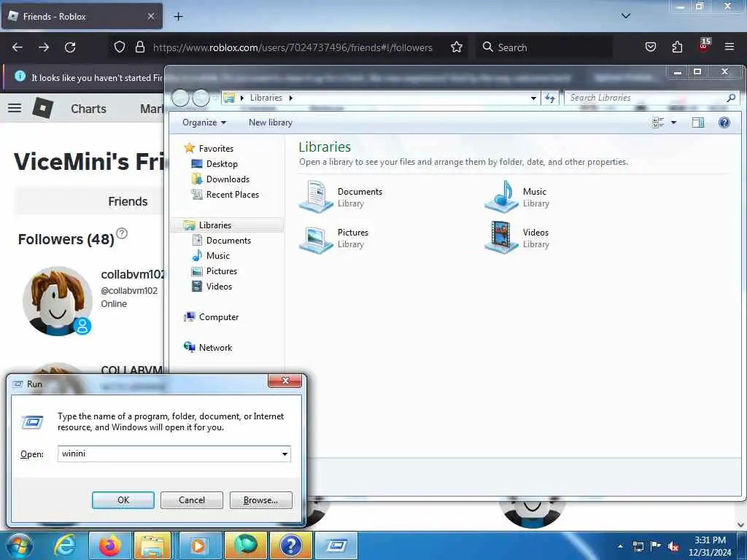Toggle the preview pane
The image size is (747, 560).
point(698,122)
